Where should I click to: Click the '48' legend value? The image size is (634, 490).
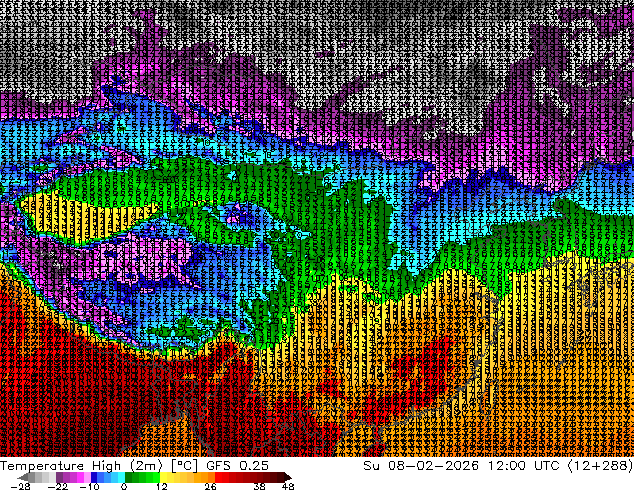288,486
